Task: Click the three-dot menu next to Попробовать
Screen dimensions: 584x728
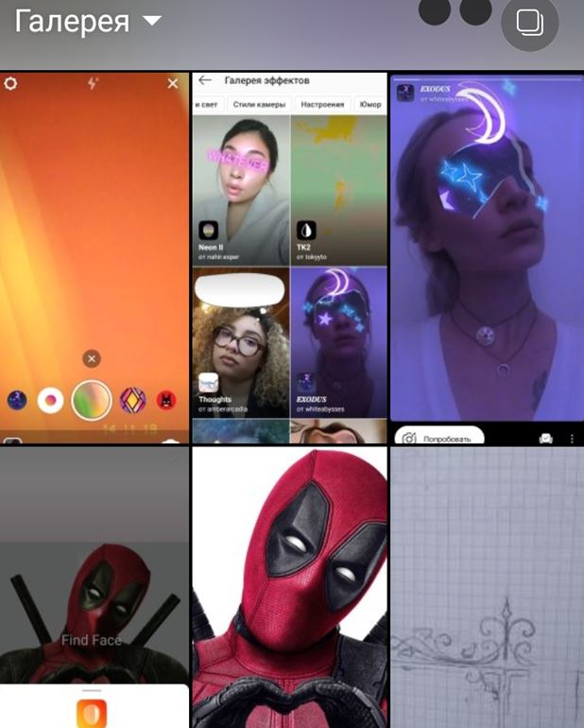Action: [x=572, y=439]
